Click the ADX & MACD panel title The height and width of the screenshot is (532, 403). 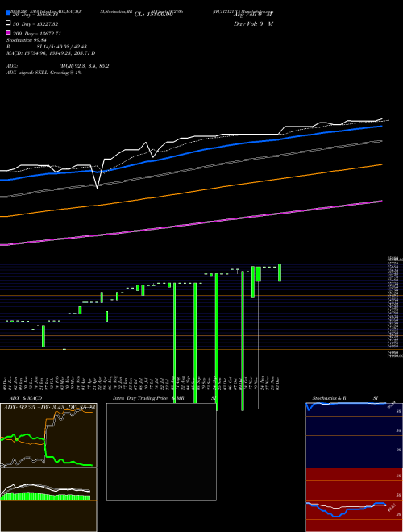pos(26,398)
